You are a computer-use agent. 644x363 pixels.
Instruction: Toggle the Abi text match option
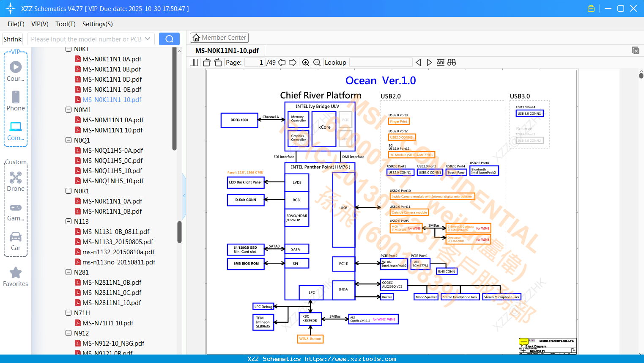[x=440, y=63]
